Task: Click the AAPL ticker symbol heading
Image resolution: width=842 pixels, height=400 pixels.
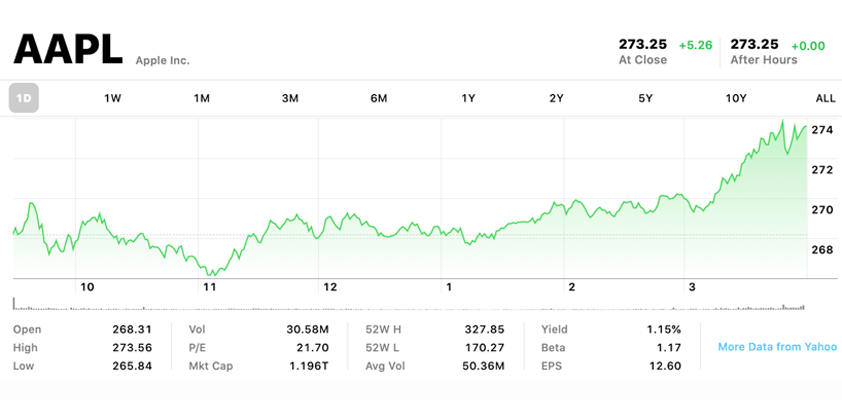Action: [x=68, y=48]
